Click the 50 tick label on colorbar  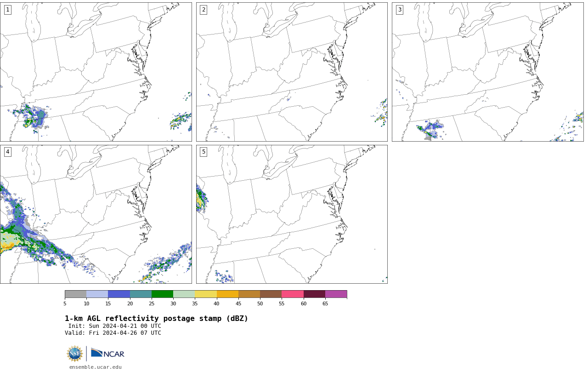(x=260, y=303)
